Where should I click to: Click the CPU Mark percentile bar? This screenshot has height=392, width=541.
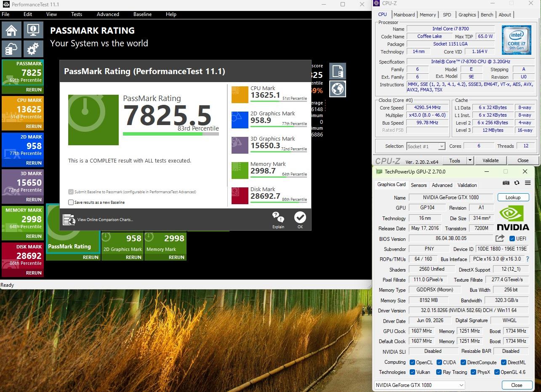click(x=278, y=101)
